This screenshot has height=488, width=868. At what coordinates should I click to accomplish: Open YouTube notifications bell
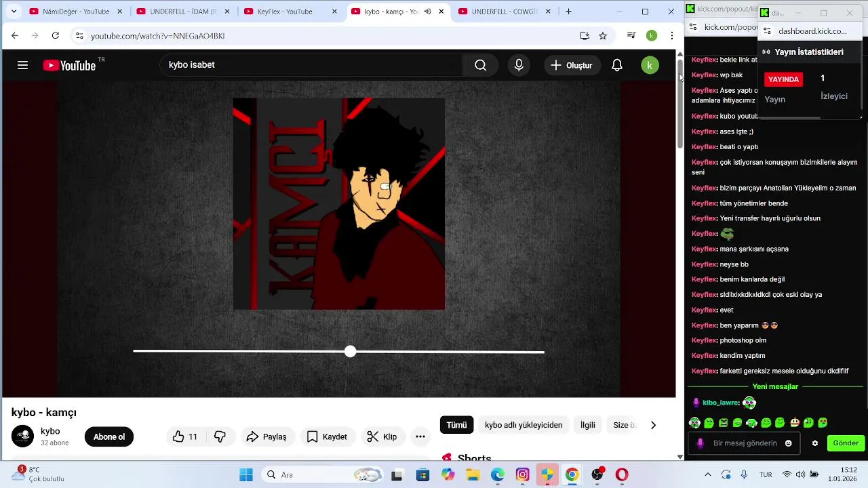[617, 65]
